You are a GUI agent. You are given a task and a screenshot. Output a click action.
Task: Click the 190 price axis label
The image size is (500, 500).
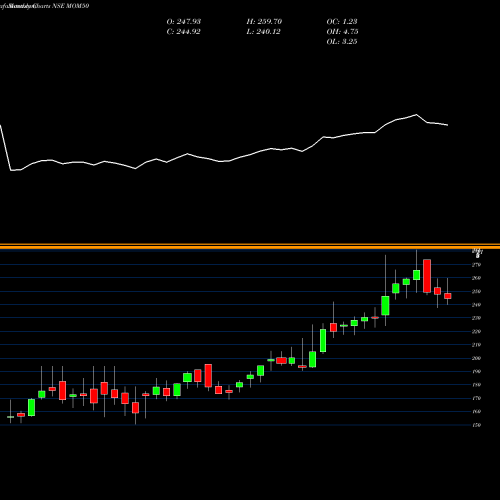(476, 372)
